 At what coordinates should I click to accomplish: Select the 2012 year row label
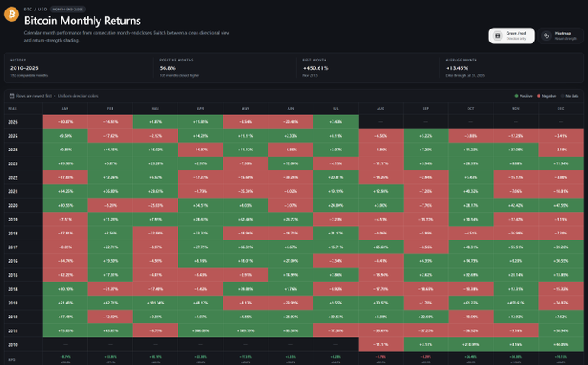click(13, 317)
